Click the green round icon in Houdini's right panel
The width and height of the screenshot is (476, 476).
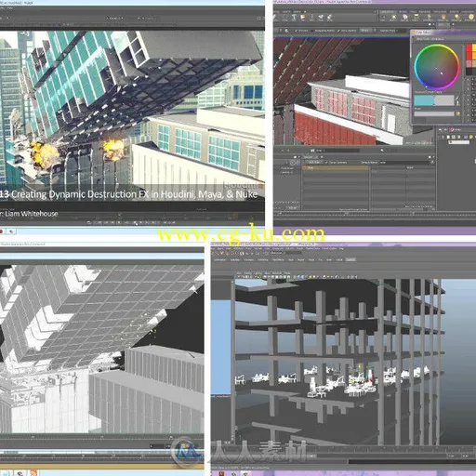point(470,137)
